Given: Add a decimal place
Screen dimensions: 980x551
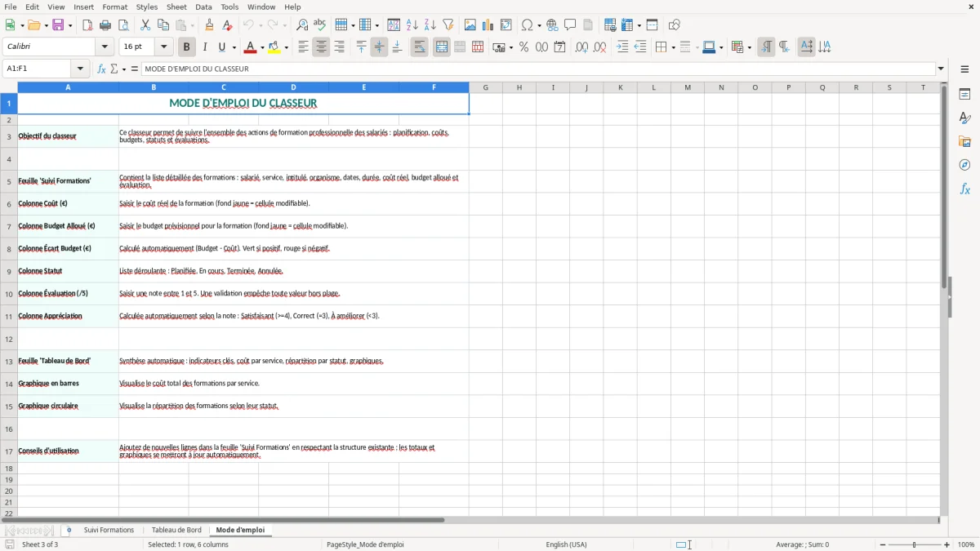Looking at the screenshot, I should tap(581, 47).
